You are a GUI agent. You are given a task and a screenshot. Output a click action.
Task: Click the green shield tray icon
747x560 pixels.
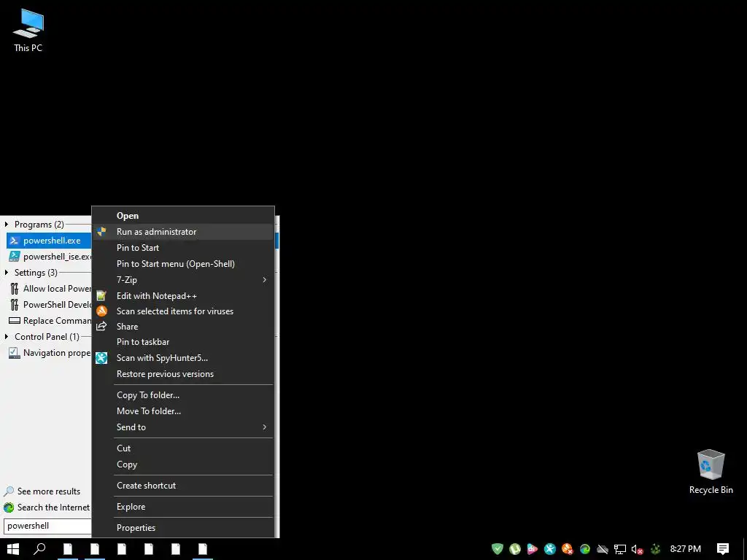(498, 549)
